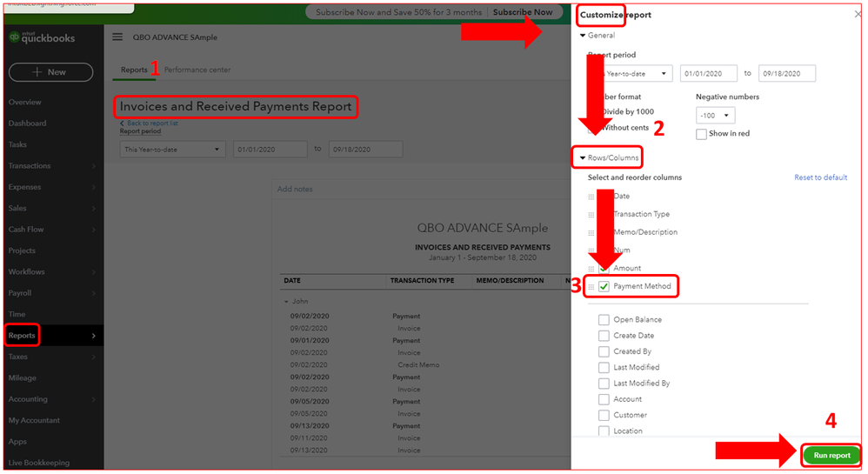Click the QuickBooks logo
Screen dimensions: 868x474
(x=42, y=37)
